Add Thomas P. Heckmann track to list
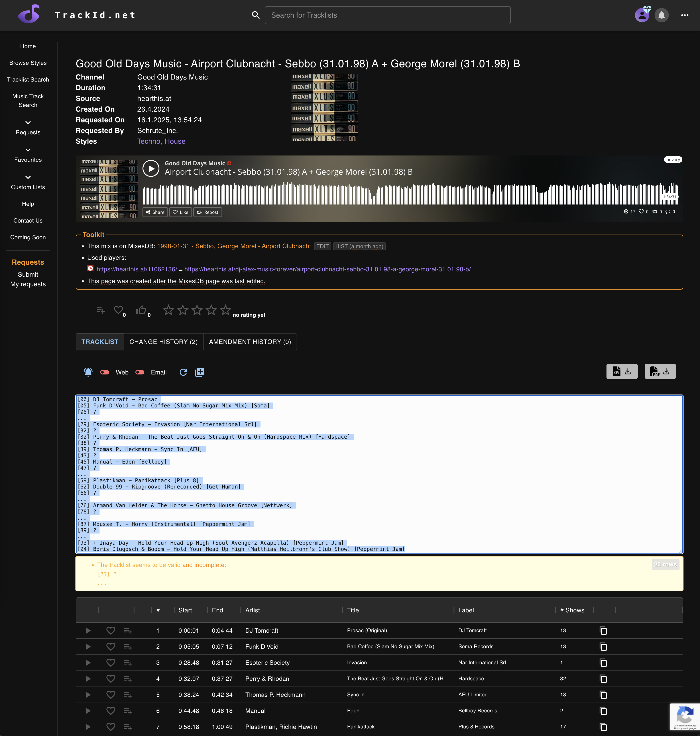This screenshot has height=736, width=700. (128, 695)
